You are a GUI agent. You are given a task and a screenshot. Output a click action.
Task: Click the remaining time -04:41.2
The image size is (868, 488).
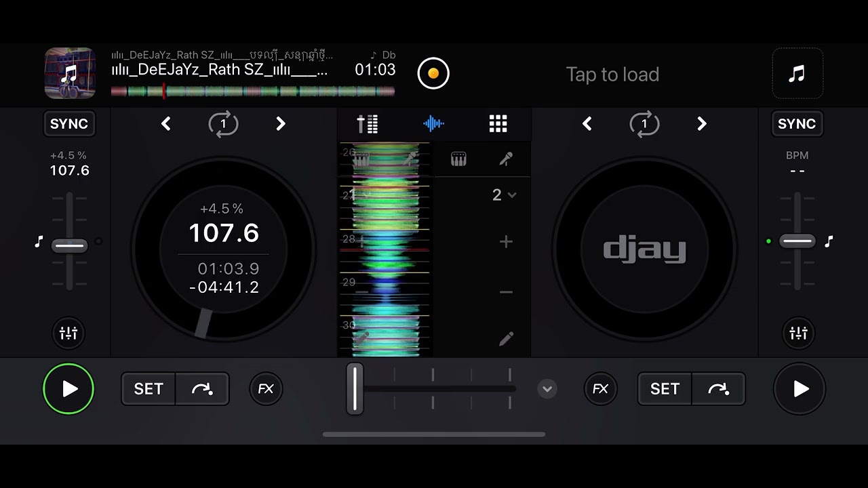click(x=224, y=287)
